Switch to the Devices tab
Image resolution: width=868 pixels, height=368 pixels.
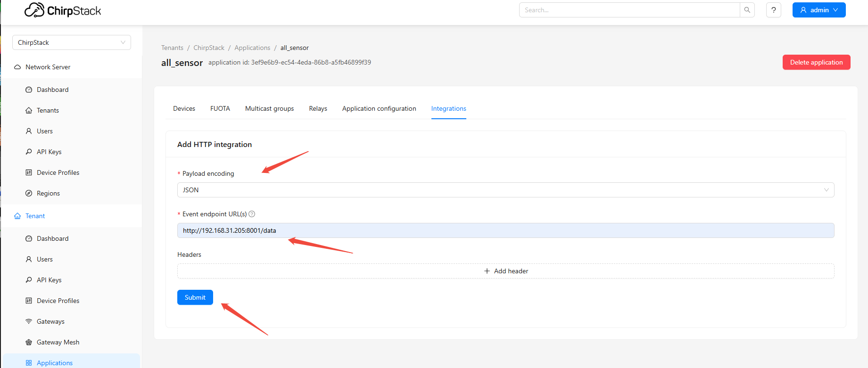[184, 108]
